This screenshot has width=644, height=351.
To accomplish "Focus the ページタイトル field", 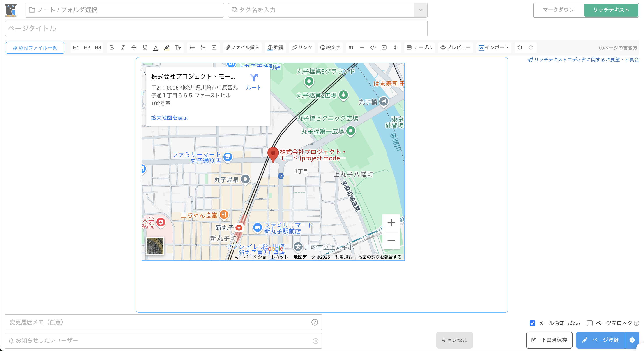I will pos(216,28).
